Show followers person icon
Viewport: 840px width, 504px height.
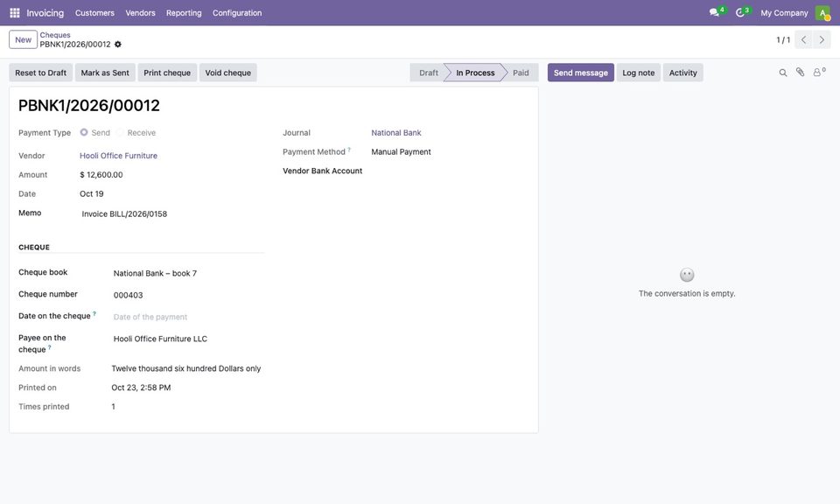click(818, 73)
